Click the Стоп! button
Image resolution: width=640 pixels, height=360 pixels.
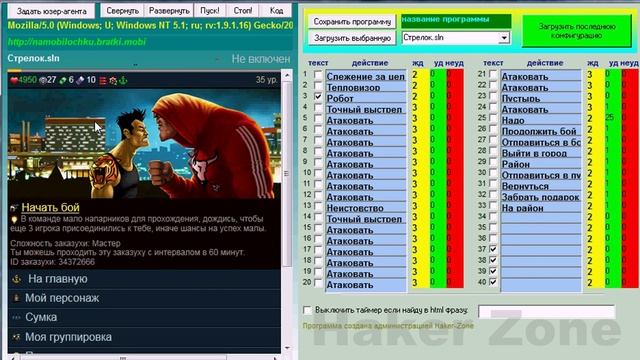coord(243,11)
